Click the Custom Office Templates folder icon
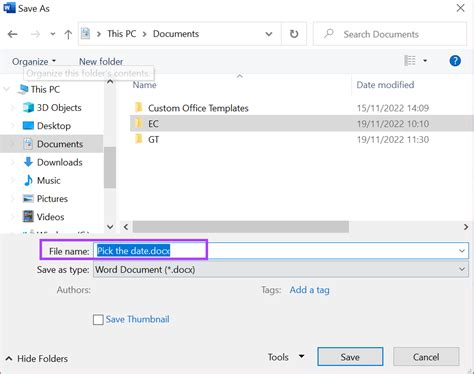The height and width of the screenshot is (374, 474). (139, 107)
